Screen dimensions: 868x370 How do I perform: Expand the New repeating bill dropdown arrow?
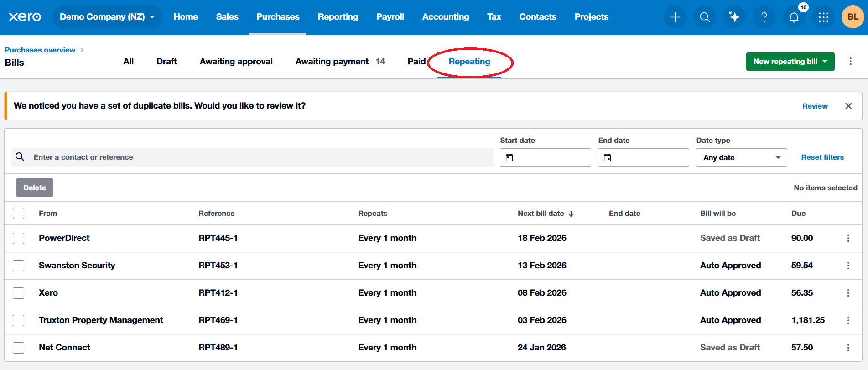(825, 62)
